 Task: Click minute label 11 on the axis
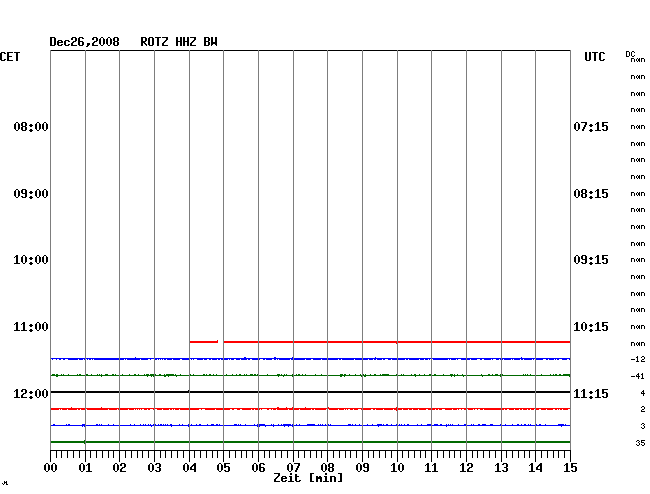432,467
